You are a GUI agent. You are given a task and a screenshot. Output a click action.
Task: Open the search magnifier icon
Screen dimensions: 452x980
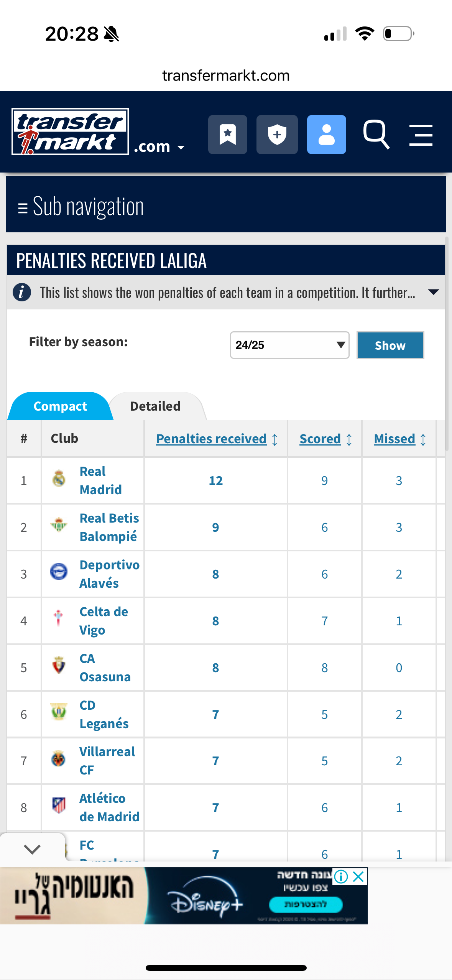coord(376,134)
